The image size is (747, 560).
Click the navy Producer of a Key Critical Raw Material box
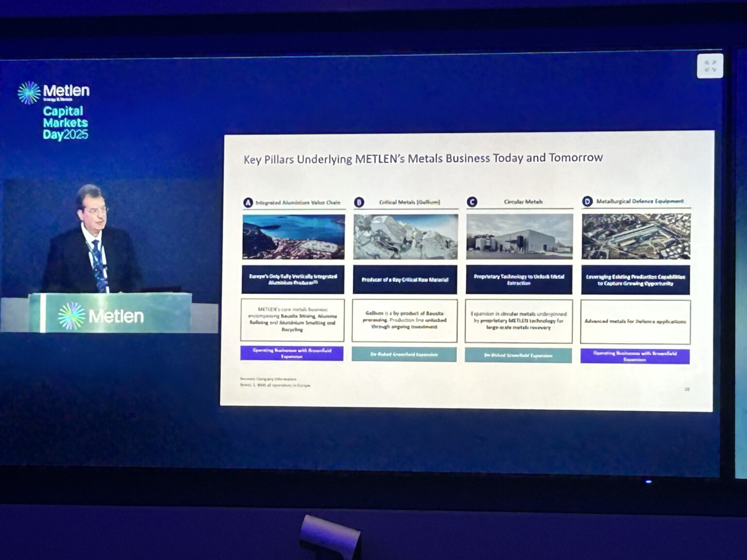click(405, 280)
